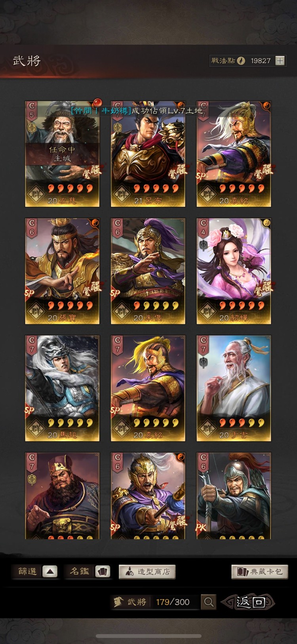Screen dimensions: 297x644
Task: Select the 馬超 general card
Action: coord(62,388)
